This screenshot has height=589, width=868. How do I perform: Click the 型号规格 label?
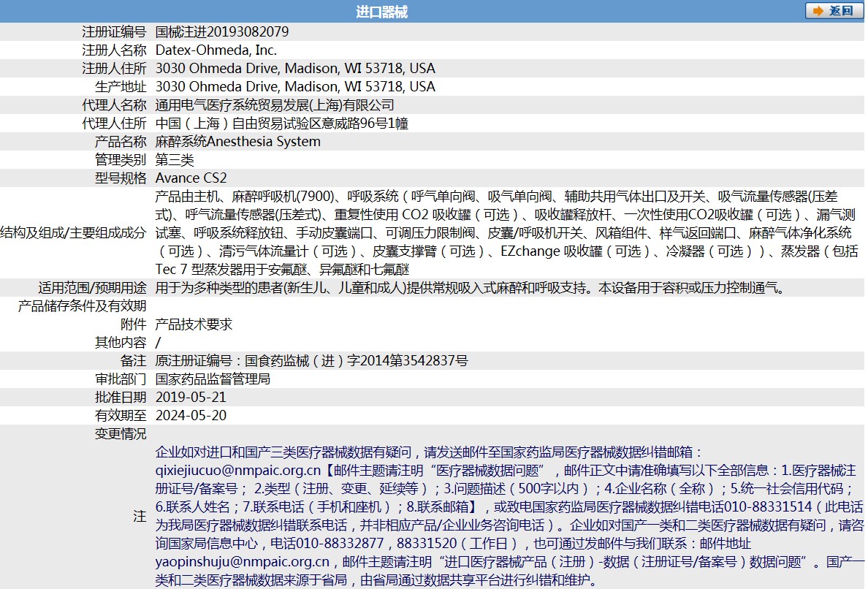click(x=121, y=178)
